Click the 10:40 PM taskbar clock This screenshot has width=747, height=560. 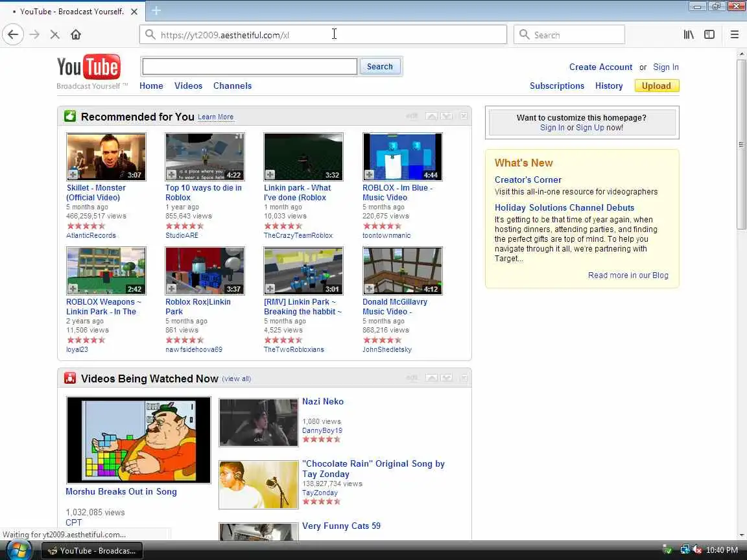722,550
